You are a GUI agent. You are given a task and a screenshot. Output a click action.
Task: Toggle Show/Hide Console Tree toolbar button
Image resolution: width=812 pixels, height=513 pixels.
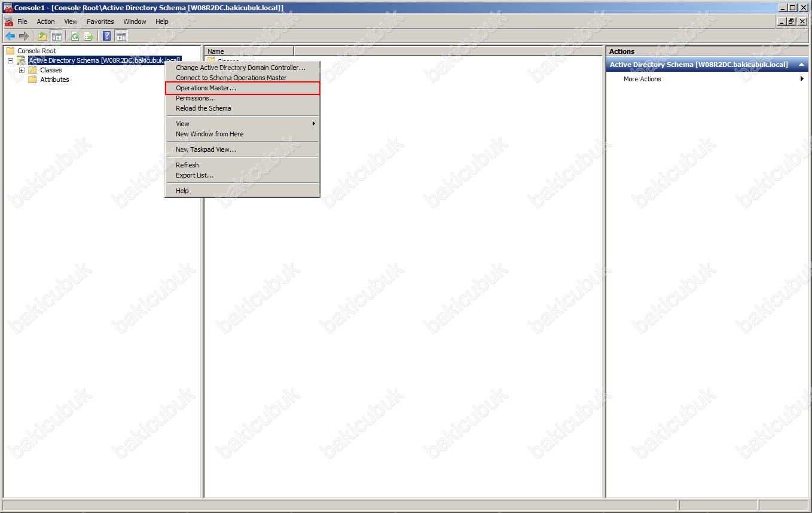pyautogui.click(x=56, y=36)
